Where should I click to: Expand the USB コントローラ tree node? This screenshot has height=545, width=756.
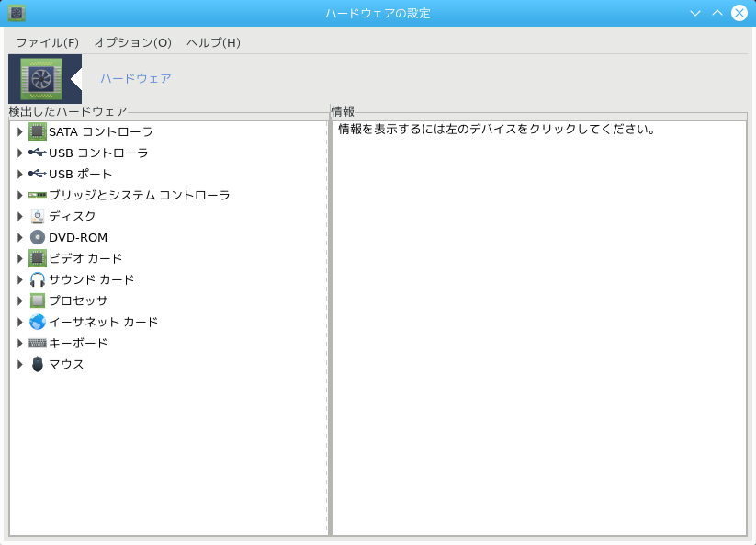click(x=20, y=153)
